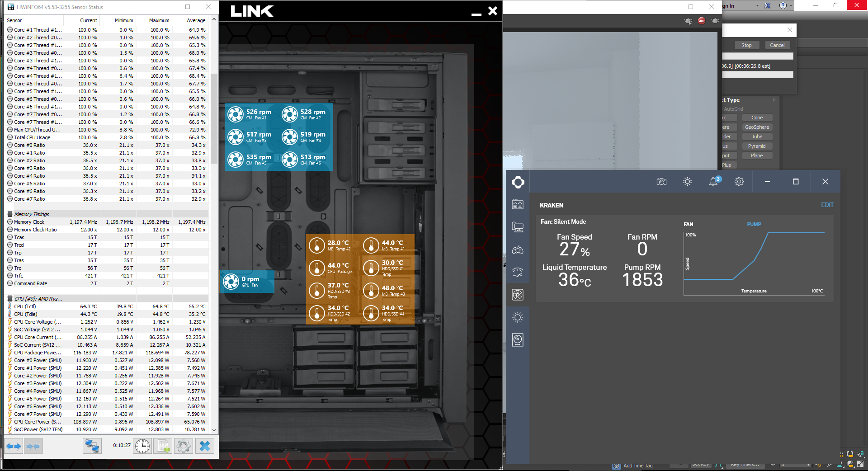The height and width of the screenshot is (471, 868).
Task: Click GeoSphere object type button
Action: pyautogui.click(x=757, y=127)
